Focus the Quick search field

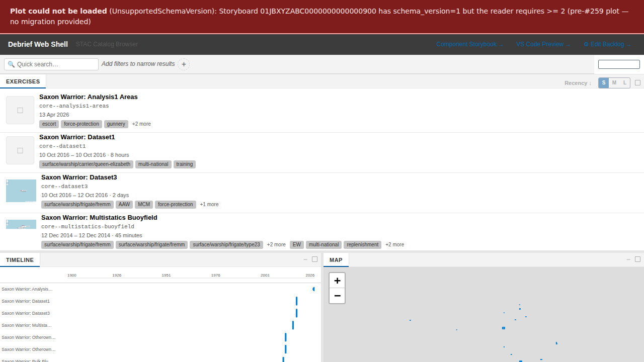51,64
